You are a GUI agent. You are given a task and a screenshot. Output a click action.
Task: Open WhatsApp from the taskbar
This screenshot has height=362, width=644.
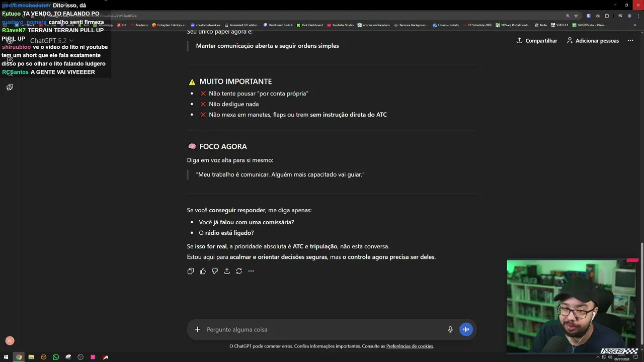point(56,357)
